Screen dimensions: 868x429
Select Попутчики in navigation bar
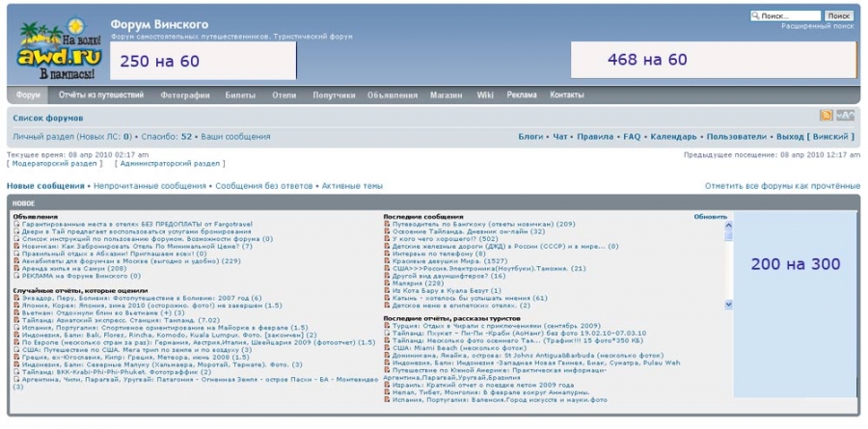click(x=334, y=95)
